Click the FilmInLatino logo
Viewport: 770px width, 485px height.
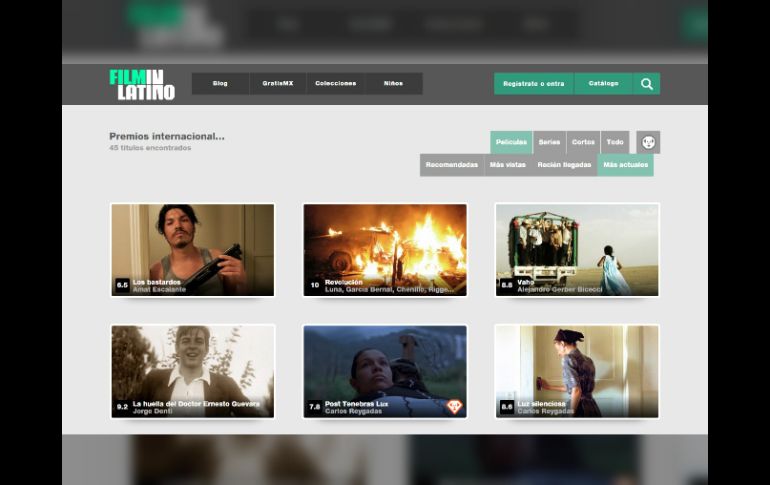tap(142, 84)
